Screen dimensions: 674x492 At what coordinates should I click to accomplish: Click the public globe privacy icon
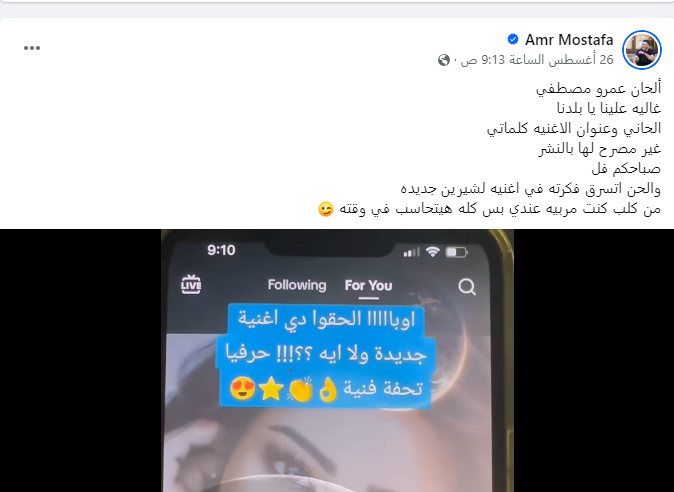click(x=444, y=60)
